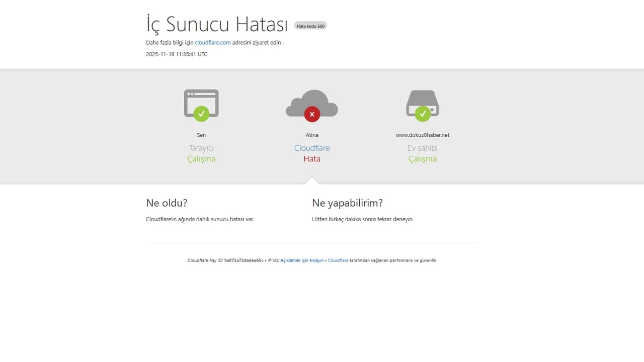
Task: Open the cloudflare.com link in the description
Action: 212,42
